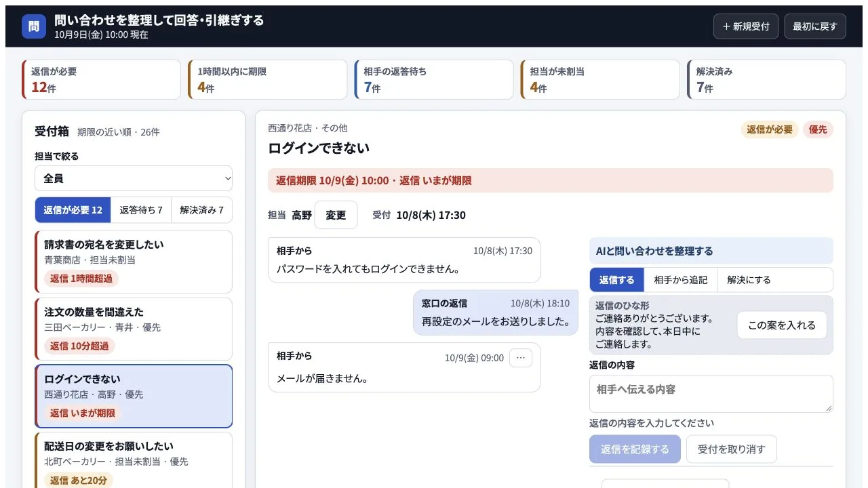
Task: Click the パスワードを入れてもログインできません message
Action: (404, 260)
